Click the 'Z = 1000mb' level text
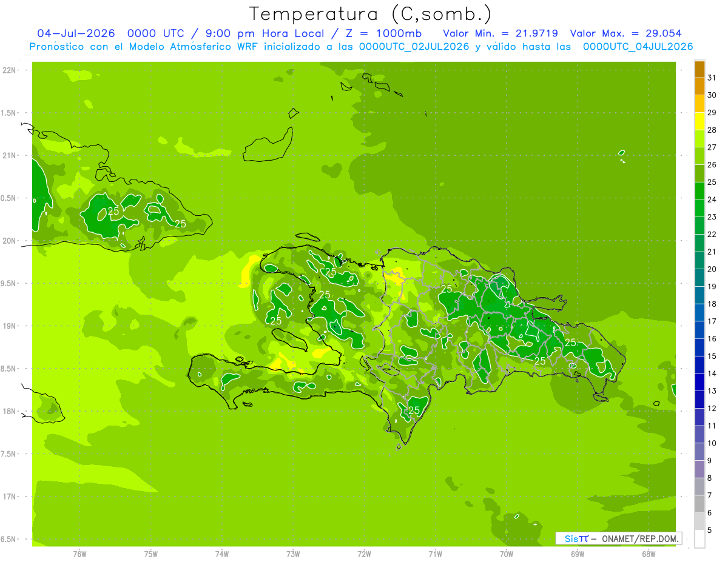This screenshot has height=562, width=728. [386, 33]
